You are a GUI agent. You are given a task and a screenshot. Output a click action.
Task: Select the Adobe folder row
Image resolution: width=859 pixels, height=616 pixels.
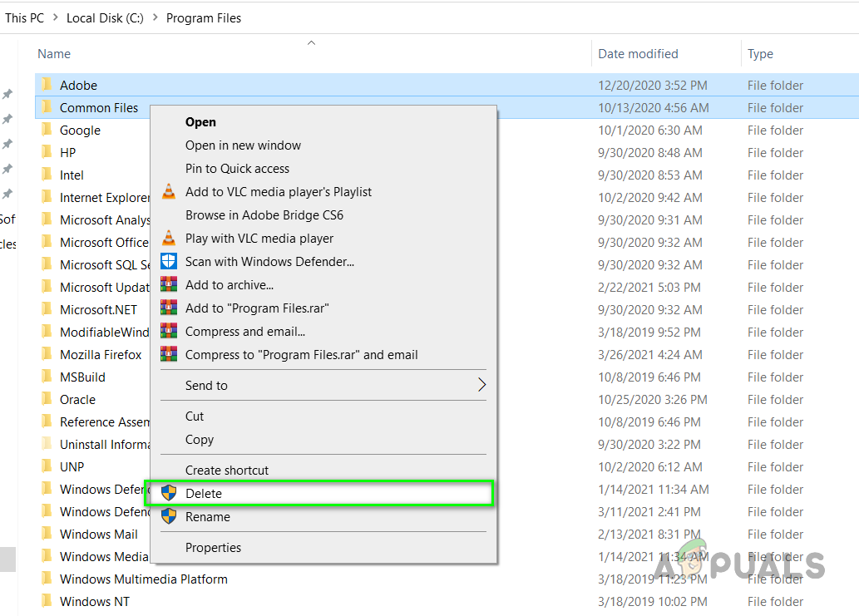447,85
